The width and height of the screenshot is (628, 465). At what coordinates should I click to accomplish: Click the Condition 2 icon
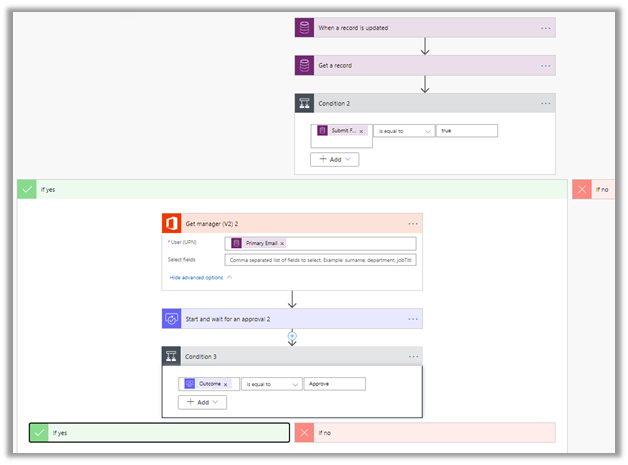click(305, 102)
